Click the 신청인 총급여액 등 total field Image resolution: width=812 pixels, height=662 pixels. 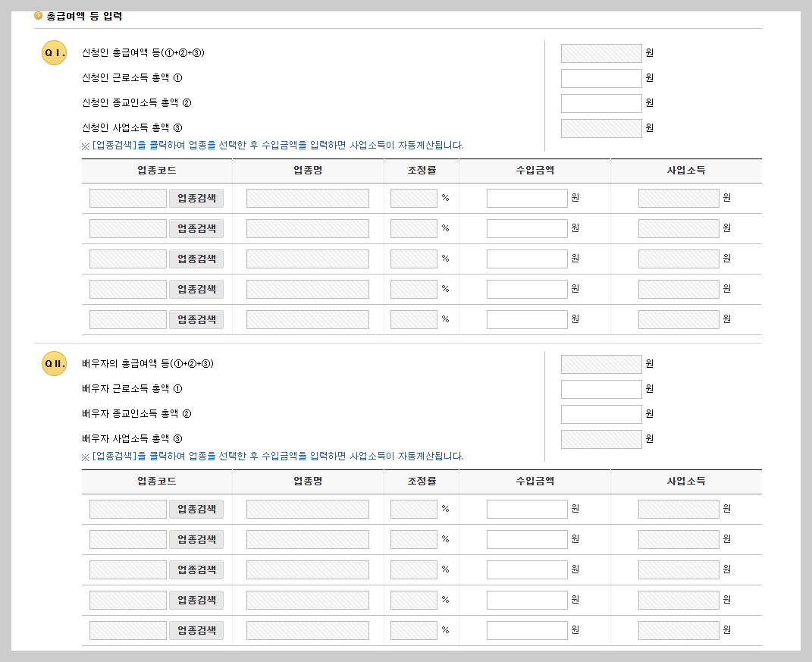click(x=601, y=53)
